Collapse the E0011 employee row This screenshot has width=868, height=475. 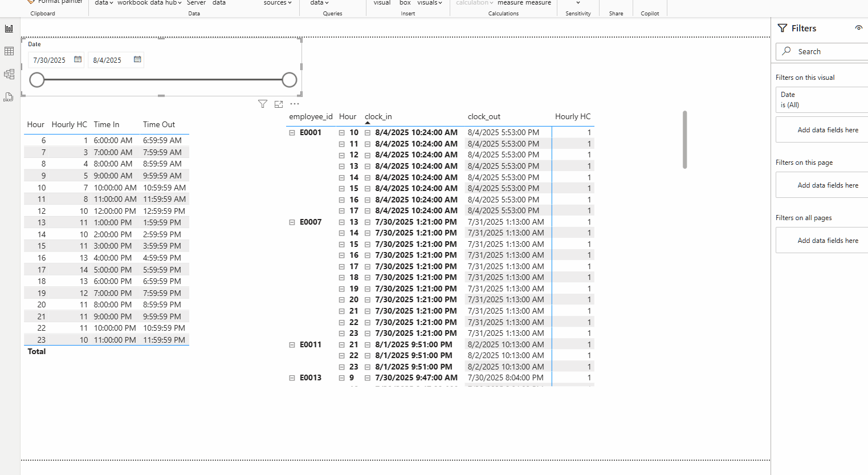point(292,345)
